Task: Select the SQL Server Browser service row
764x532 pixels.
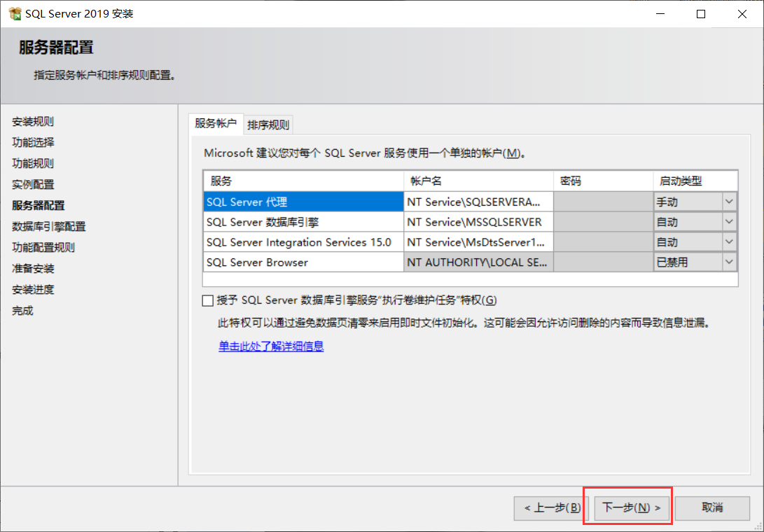Action: (x=303, y=262)
